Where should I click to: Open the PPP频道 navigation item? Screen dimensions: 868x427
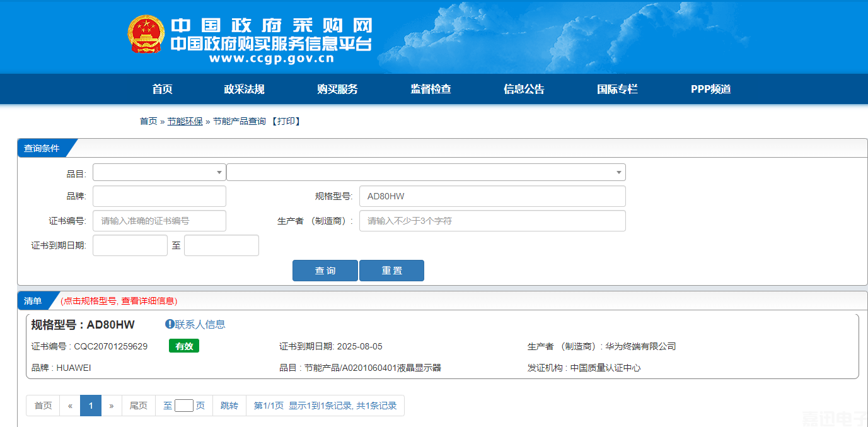click(x=710, y=89)
